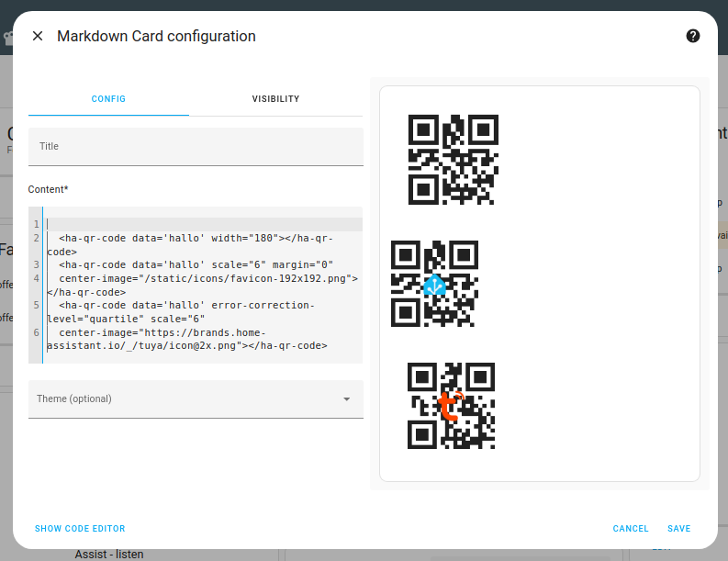Screen dimensions: 728x561
Task: Switch to the Config tab
Action: coord(108,99)
